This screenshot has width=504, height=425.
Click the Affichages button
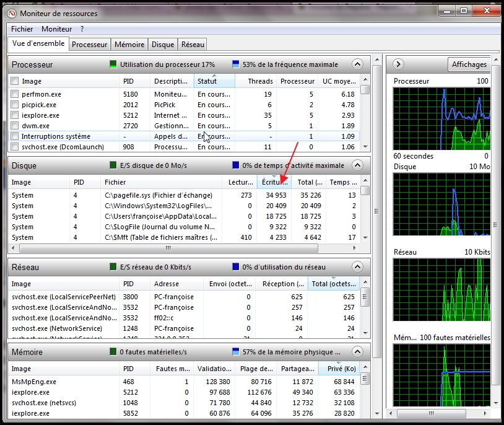(469, 64)
